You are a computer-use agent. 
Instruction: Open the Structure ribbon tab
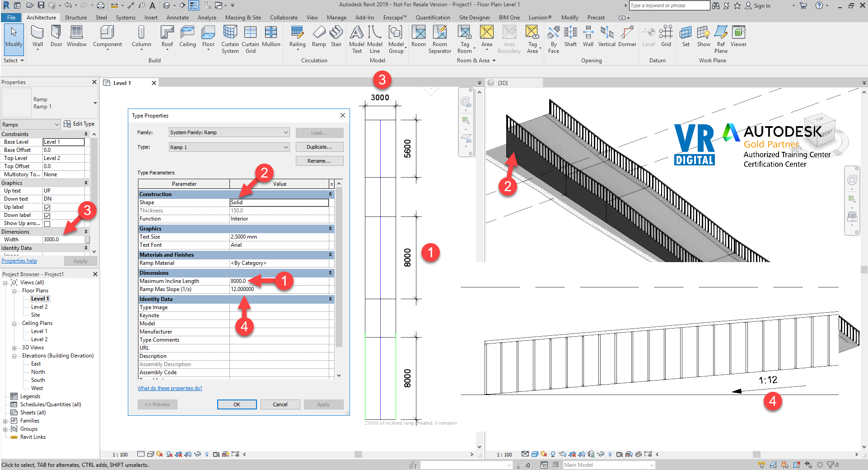(x=76, y=18)
